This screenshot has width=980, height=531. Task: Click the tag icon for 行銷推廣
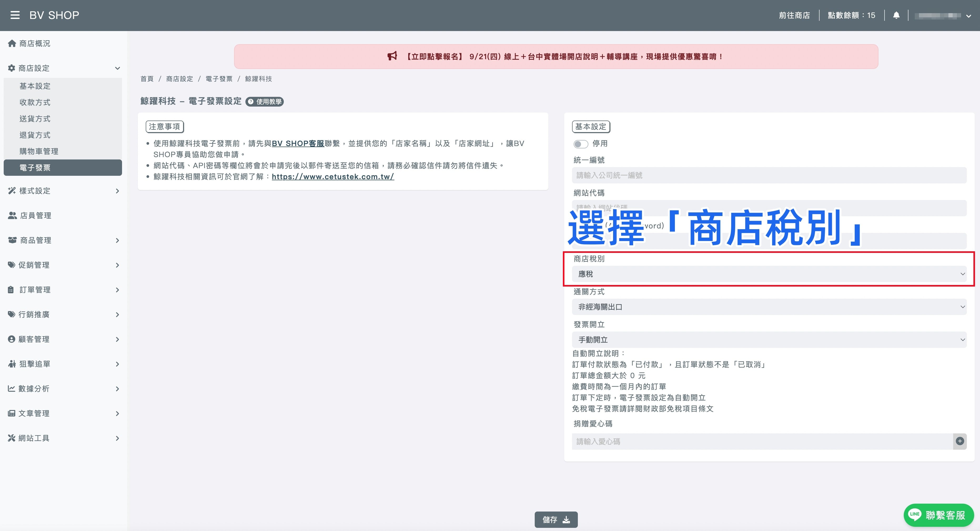pyautogui.click(x=11, y=314)
